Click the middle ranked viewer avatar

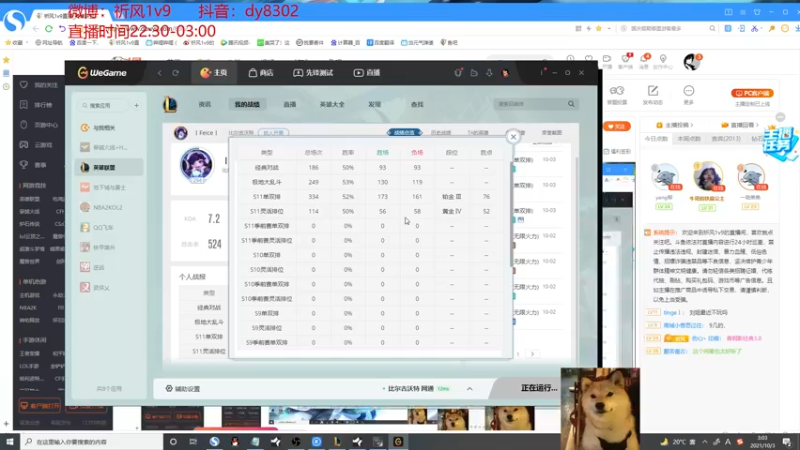tap(708, 177)
